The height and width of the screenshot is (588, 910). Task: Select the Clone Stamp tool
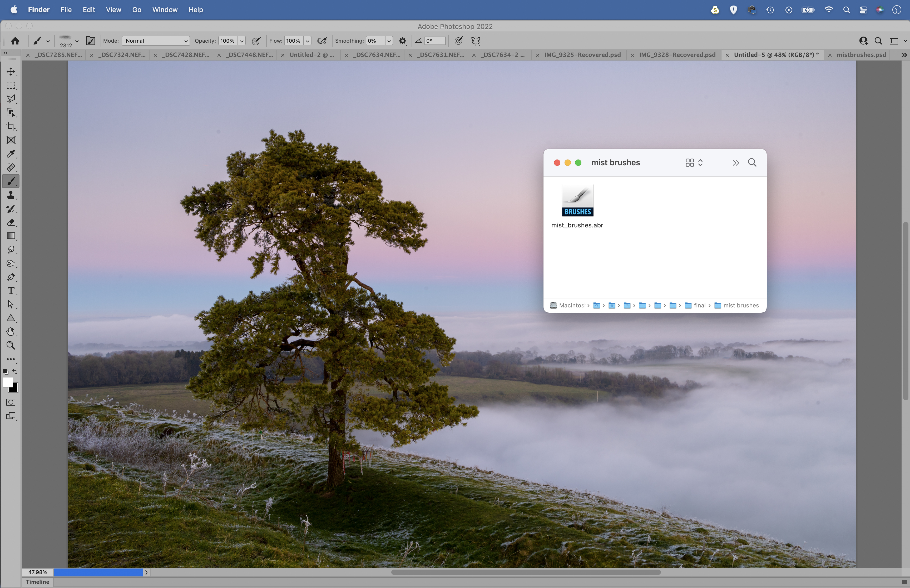tap(11, 195)
